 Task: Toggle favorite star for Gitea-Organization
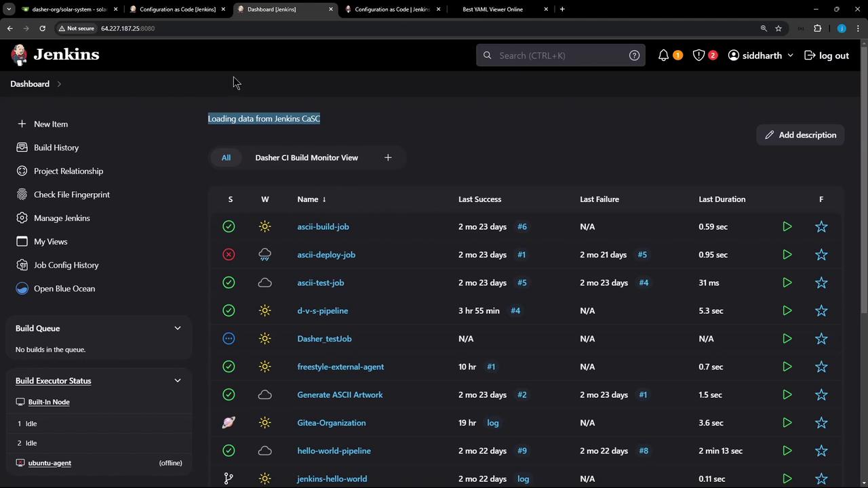821,423
